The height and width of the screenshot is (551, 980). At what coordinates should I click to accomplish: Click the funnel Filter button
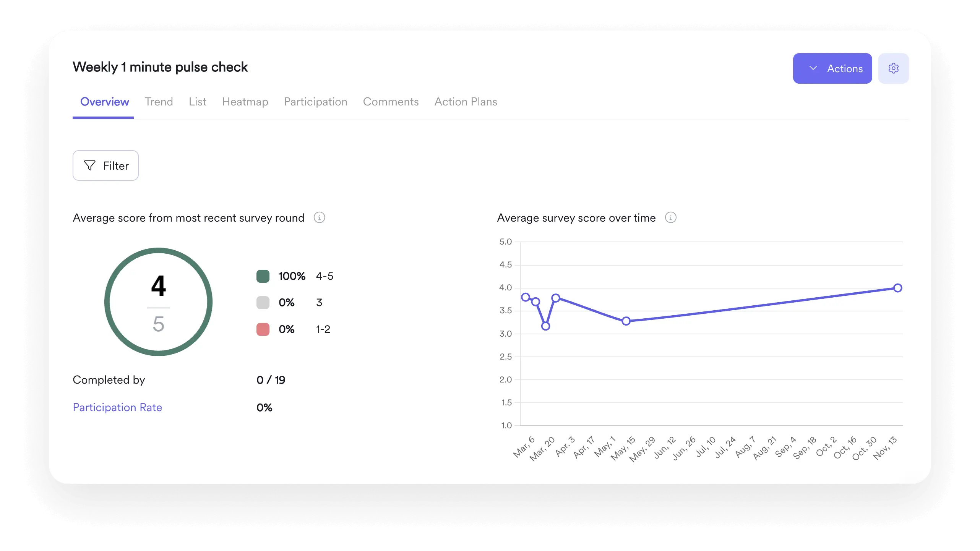point(105,165)
